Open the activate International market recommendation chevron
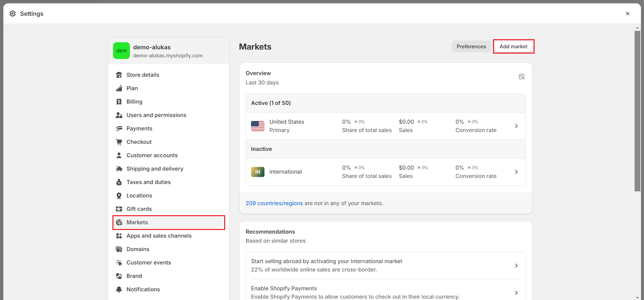This screenshot has height=300, width=644. pos(516,266)
